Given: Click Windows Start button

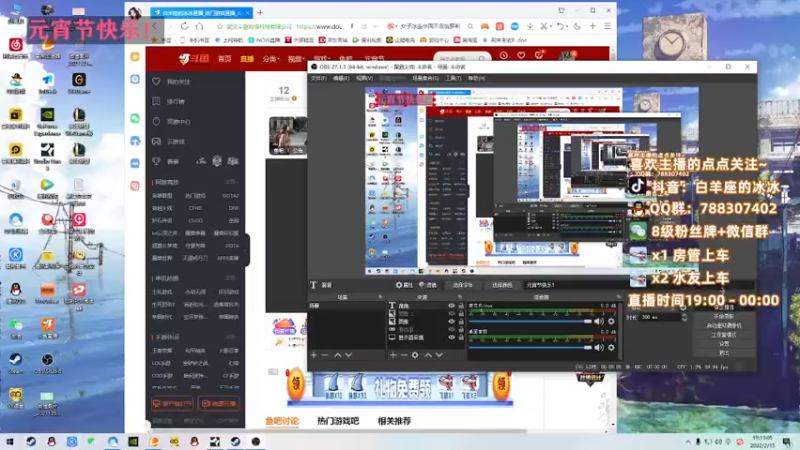Looking at the screenshot, I should 10,441.
